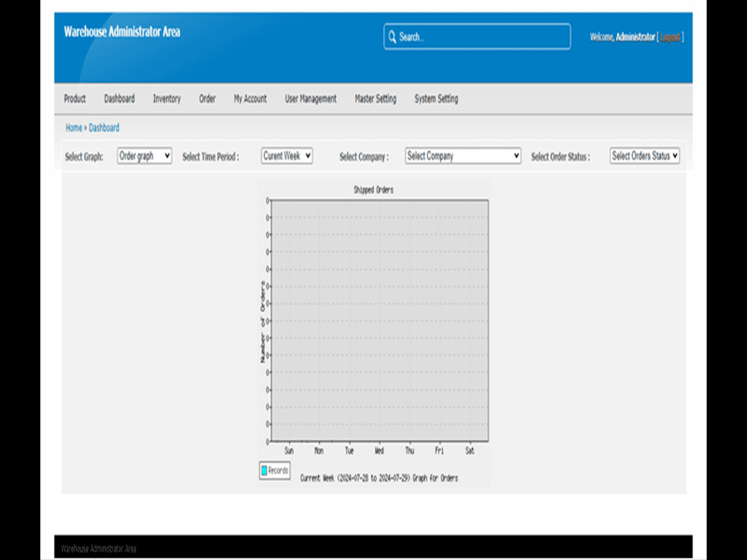
Task: Click the Sat label on chart axis
Action: 470,450
